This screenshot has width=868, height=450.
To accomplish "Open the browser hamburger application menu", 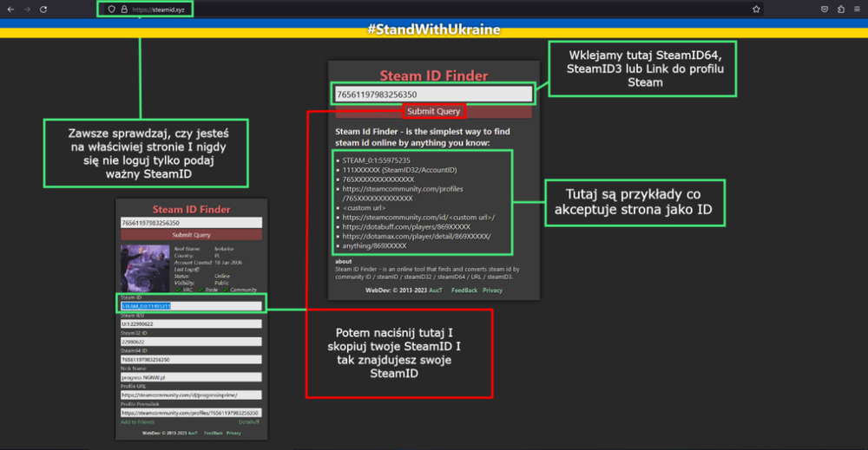I will (x=858, y=10).
